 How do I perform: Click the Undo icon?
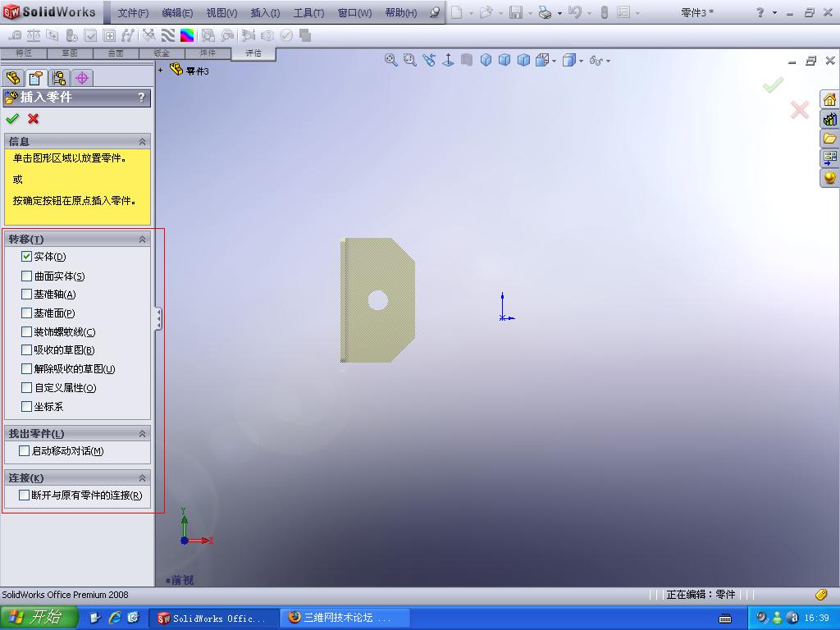[575, 12]
